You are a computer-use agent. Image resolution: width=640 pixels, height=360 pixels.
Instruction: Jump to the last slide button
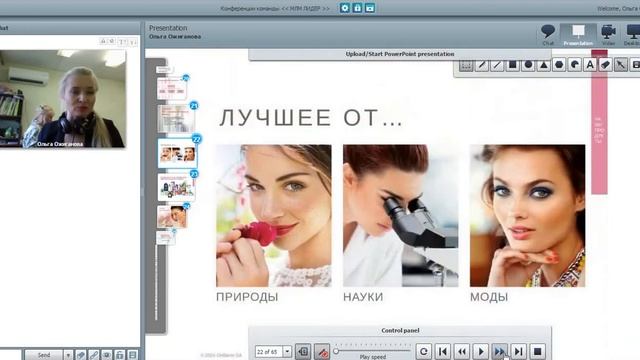[x=518, y=351]
